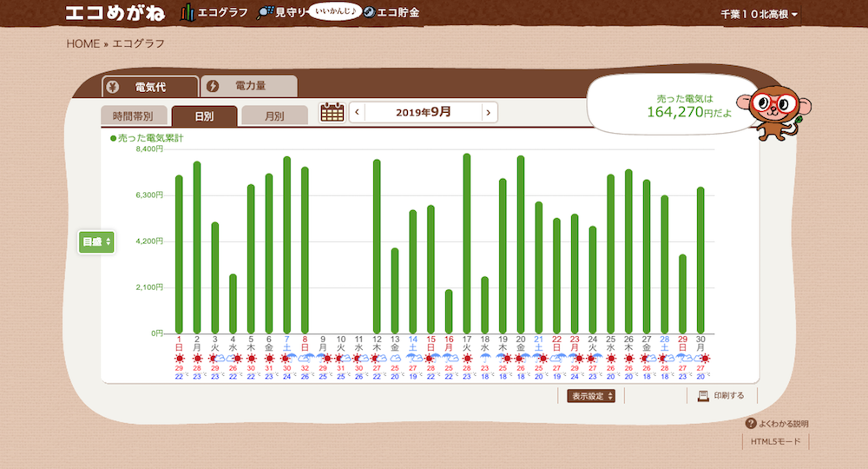This screenshot has width=868, height=469.
Task: Click the printer icon beside 印刷する
Action: point(703,396)
